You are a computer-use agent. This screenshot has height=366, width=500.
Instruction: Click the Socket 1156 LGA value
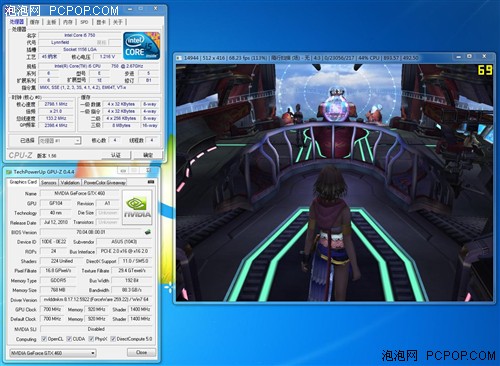pos(80,49)
